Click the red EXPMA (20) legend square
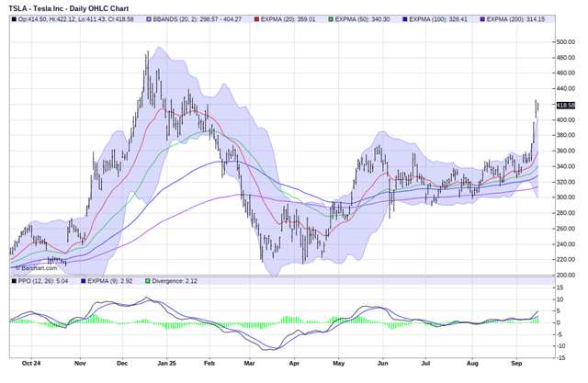 point(257,19)
